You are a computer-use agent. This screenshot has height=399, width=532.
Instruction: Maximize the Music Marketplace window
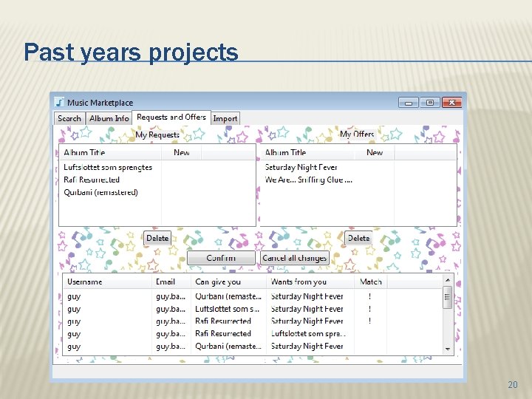tap(430, 103)
